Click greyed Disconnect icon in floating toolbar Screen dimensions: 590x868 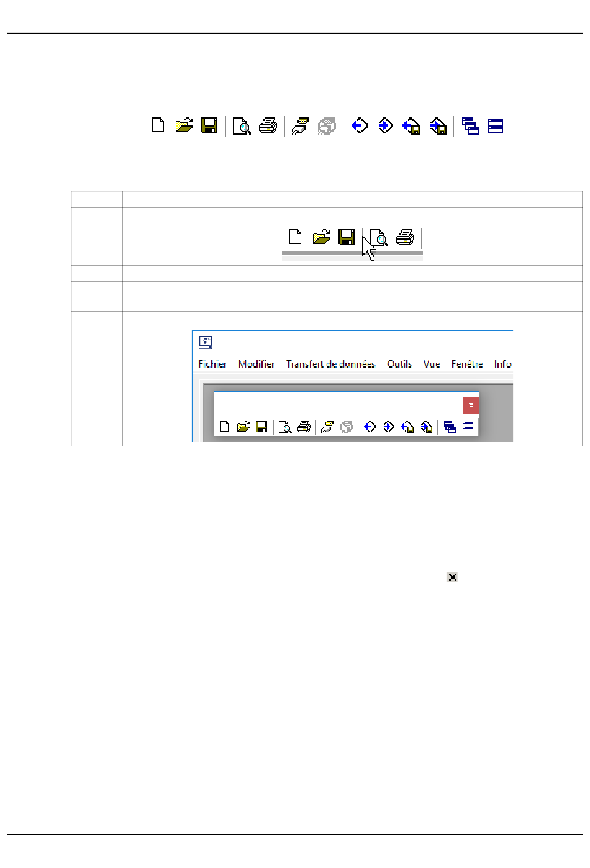(347, 427)
